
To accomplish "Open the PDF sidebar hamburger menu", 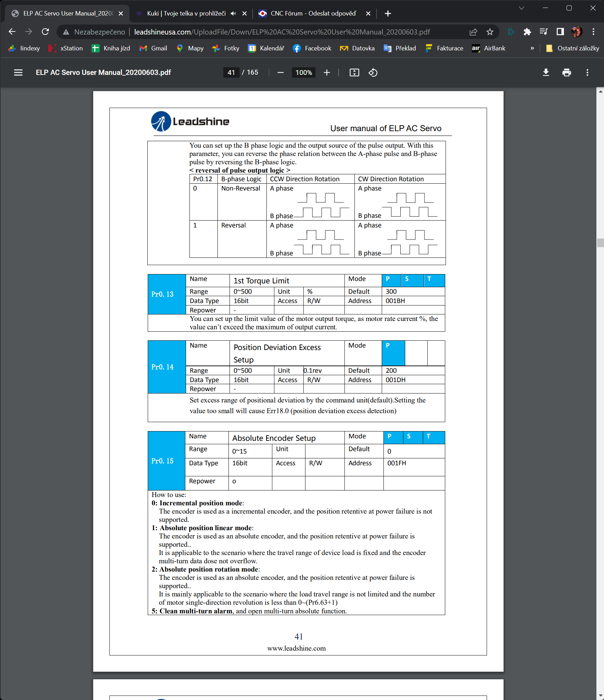I will click(18, 72).
